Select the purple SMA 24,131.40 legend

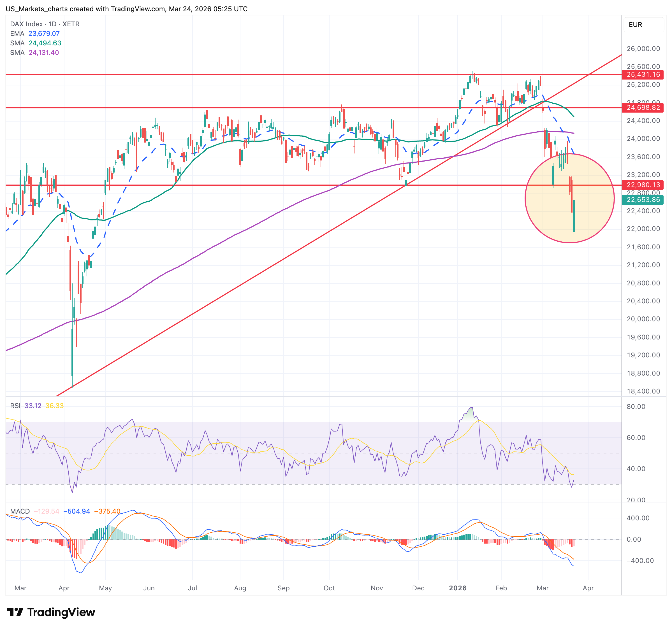[x=34, y=52]
